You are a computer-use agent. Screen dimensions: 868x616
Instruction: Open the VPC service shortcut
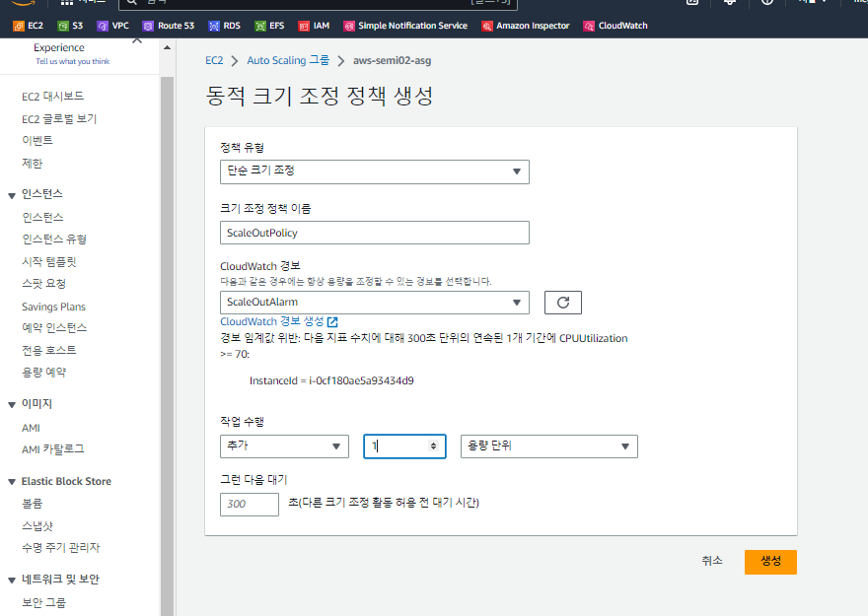112,26
